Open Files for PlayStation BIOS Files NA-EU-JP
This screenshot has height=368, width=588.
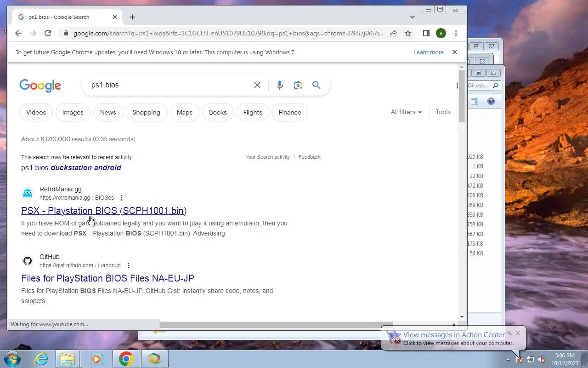[107, 278]
